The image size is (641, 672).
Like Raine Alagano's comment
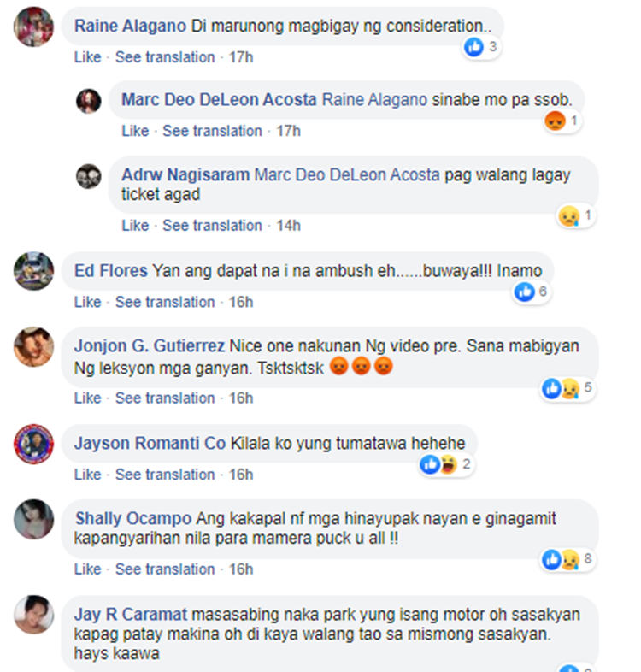tap(87, 57)
